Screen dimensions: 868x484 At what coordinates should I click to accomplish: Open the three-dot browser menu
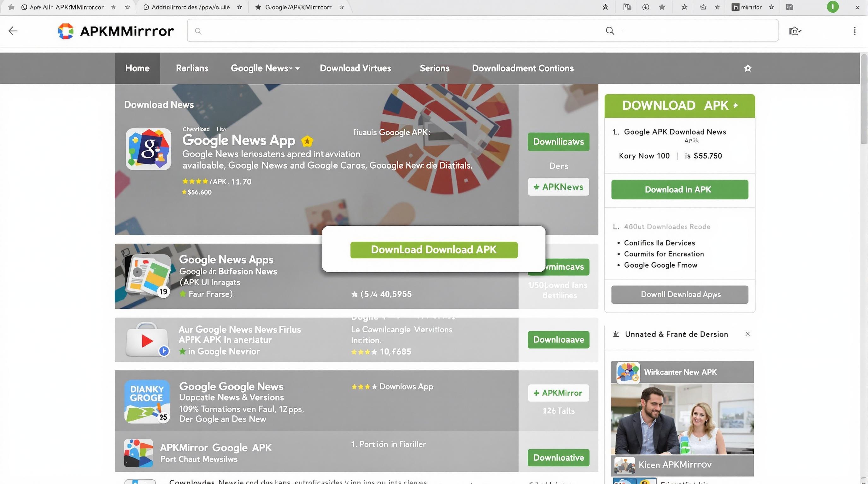pyautogui.click(x=854, y=31)
